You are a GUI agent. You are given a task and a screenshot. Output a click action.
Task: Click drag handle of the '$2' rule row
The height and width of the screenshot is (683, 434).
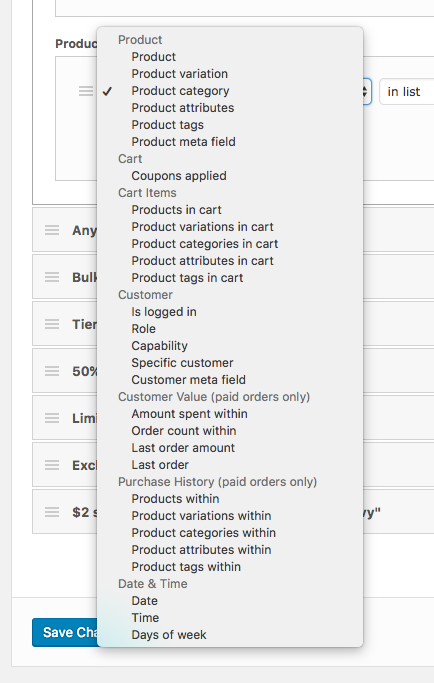(x=52, y=512)
